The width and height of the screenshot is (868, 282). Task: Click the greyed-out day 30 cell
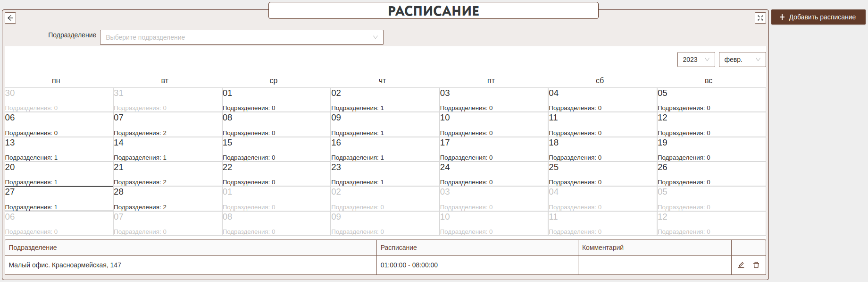pos(59,100)
